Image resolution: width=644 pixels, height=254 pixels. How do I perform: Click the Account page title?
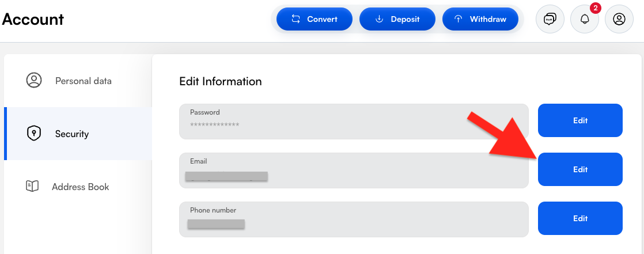click(33, 19)
